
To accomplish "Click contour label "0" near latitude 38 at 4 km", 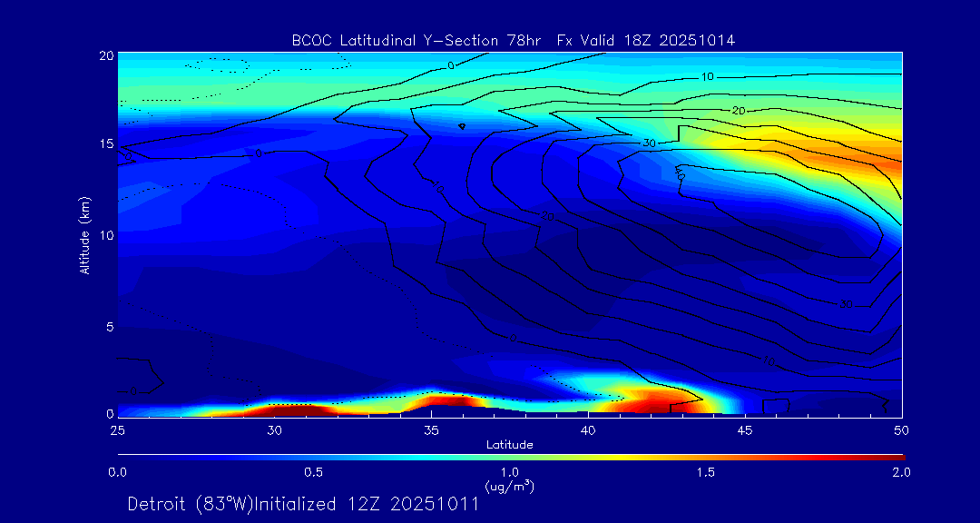I will [x=513, y=339].
